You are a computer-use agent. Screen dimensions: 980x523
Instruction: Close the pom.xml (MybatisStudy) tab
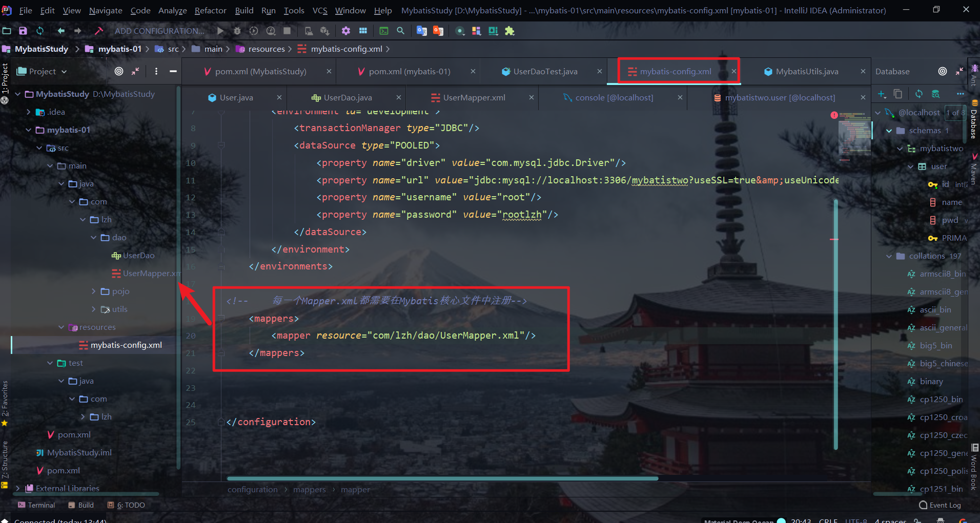coord(329,71)
